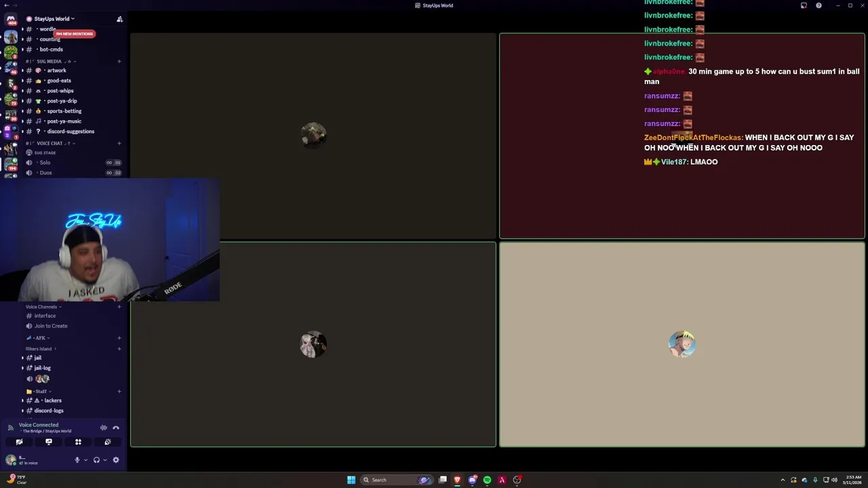Add a channel to AFK category
This screenshot has width=868, height=488.
point(119,338)
